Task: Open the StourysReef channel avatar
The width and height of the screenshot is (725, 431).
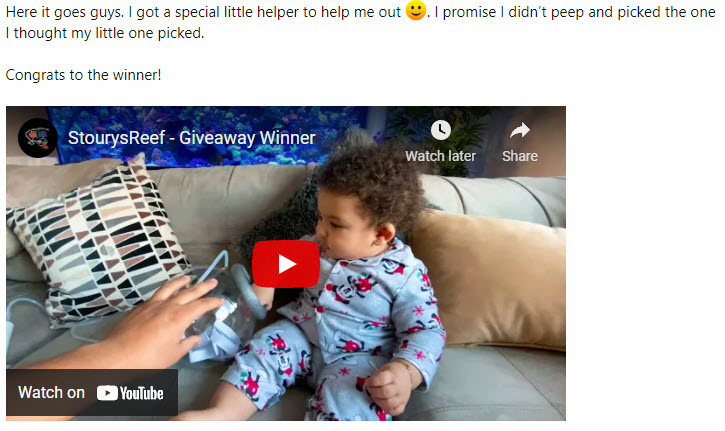Action: click(x=38, y=138)
